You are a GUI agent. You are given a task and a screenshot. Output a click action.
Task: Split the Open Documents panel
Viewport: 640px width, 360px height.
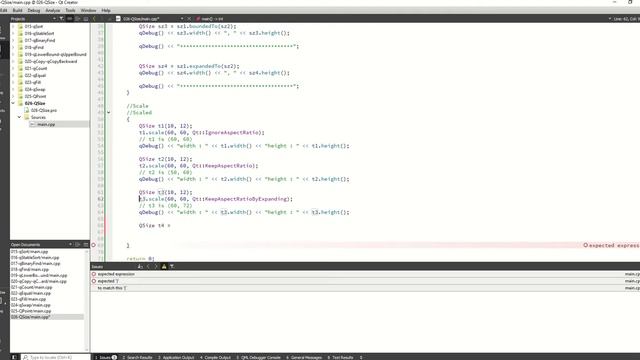pos(78,244)
